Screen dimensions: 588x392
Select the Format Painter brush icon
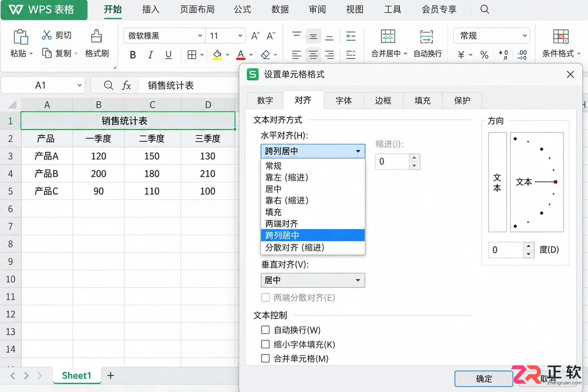point(96,36)
